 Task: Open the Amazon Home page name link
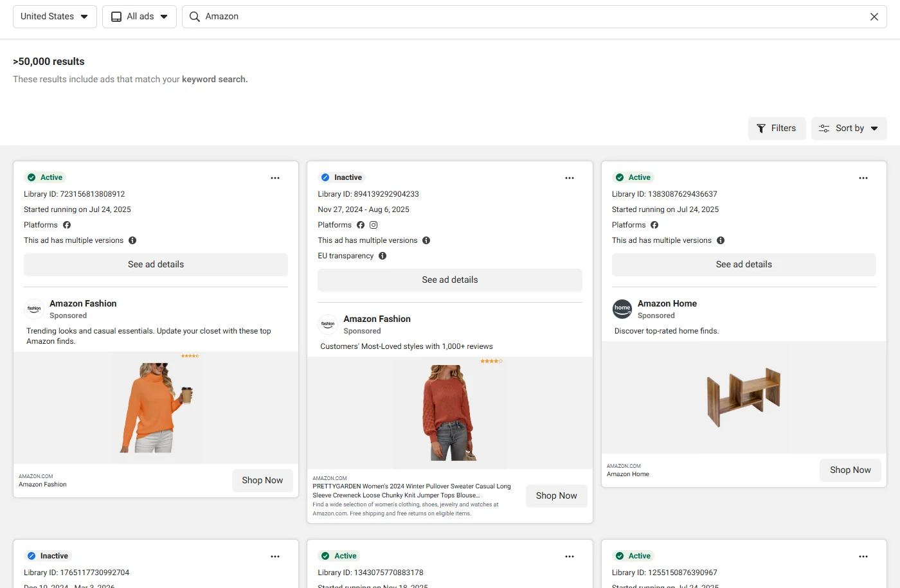(667, 303)
